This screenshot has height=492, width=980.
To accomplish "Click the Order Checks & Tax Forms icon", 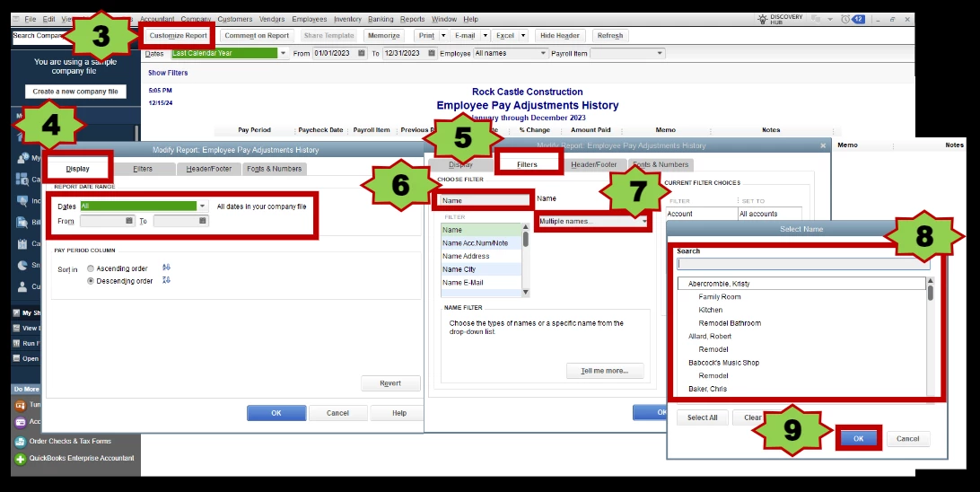I will [21, 442].
